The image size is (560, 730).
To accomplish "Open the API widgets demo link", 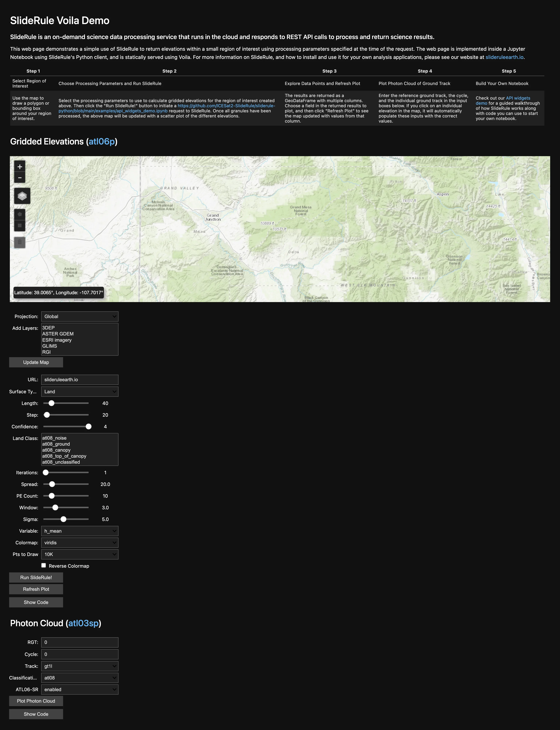I will 503,101.
